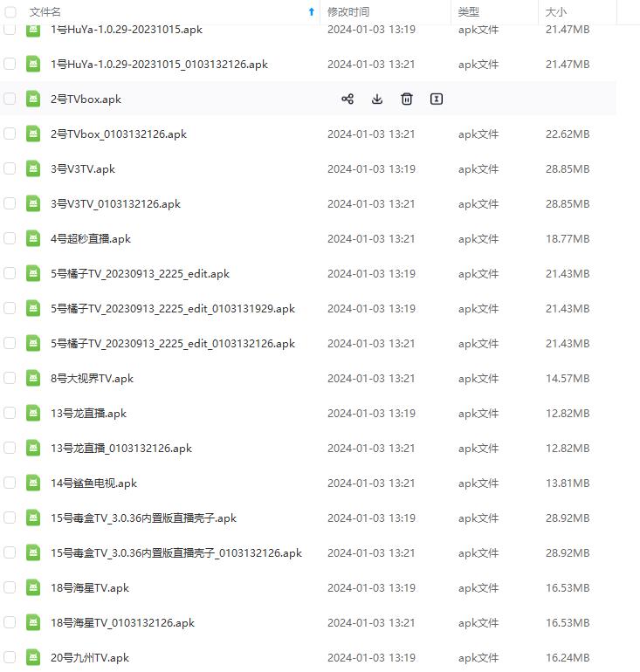Open the file 15号毒盒TV_3.0.36内置版直播壳子.apk

pyautogui.click(x=143, y=518)
